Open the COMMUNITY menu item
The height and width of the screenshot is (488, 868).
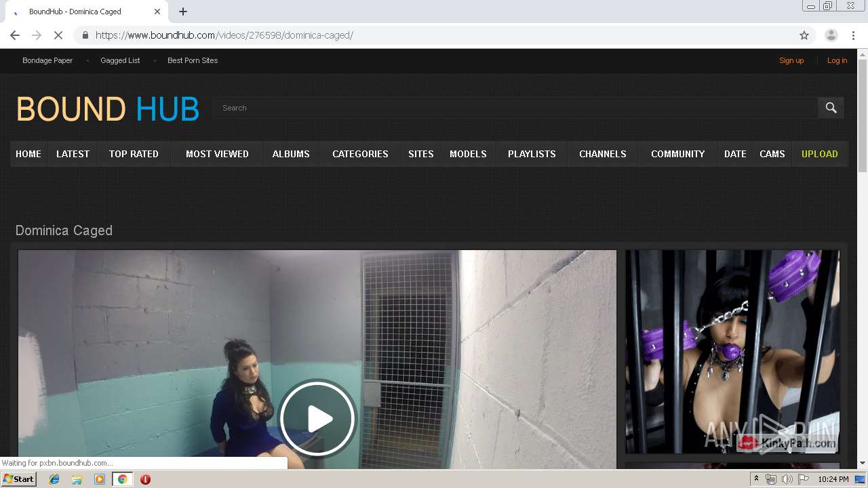tap(677, 154)
